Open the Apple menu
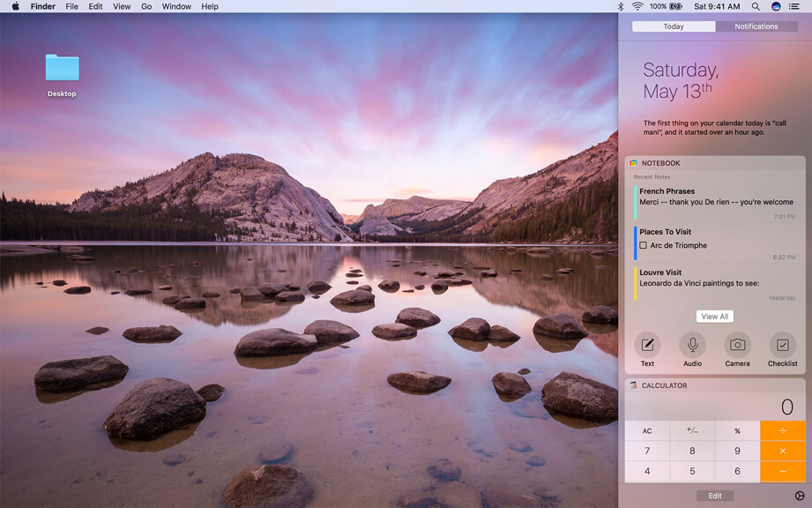 pyautogui.click(x=15, y=6)
